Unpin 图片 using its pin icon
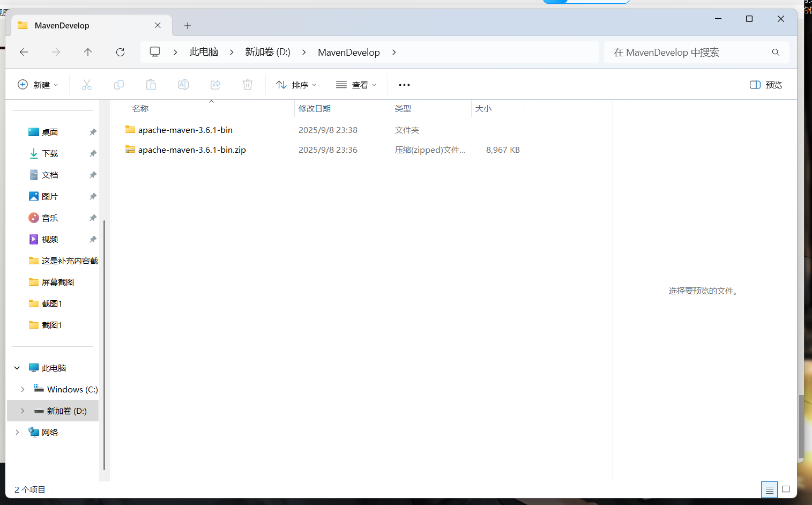This screenshot has width=812, height=505. (93, 196)
